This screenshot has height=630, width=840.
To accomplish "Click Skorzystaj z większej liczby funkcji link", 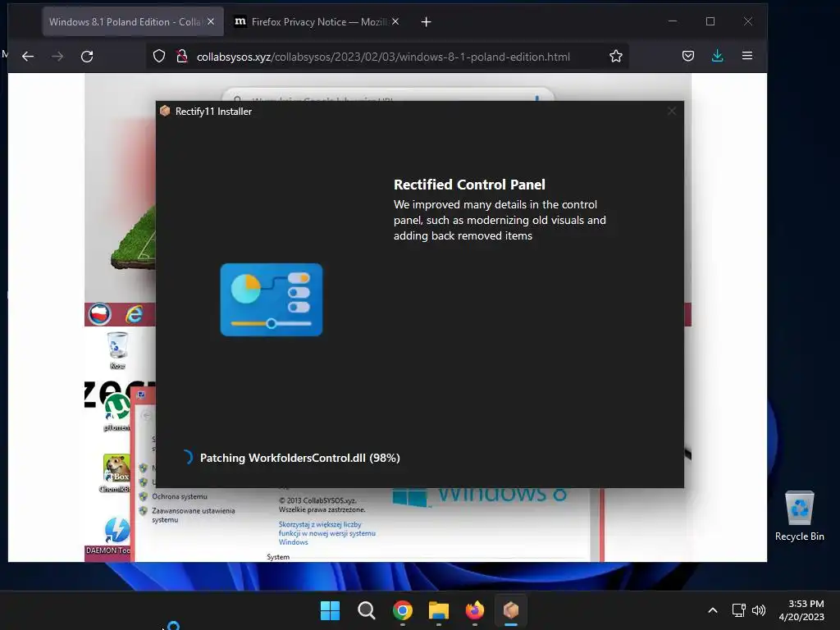I will coord(326,533).
